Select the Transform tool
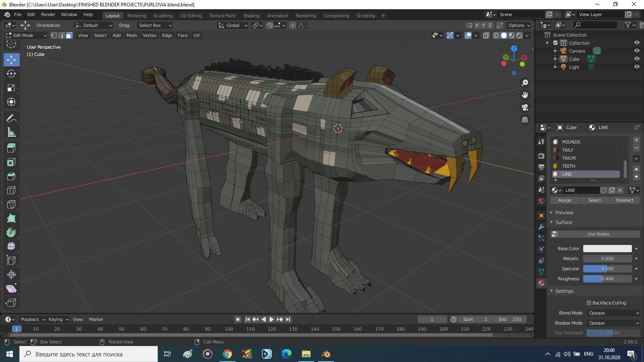This screenshot has height=362, width=644. (x=11, y=102)
